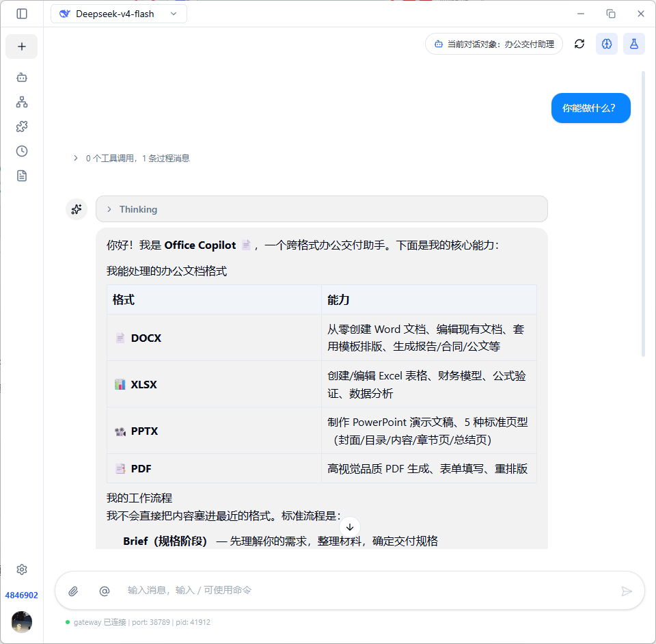Click the Office Copilot bold text
This screenshot has height=644, width=656.
coord(200,245)
